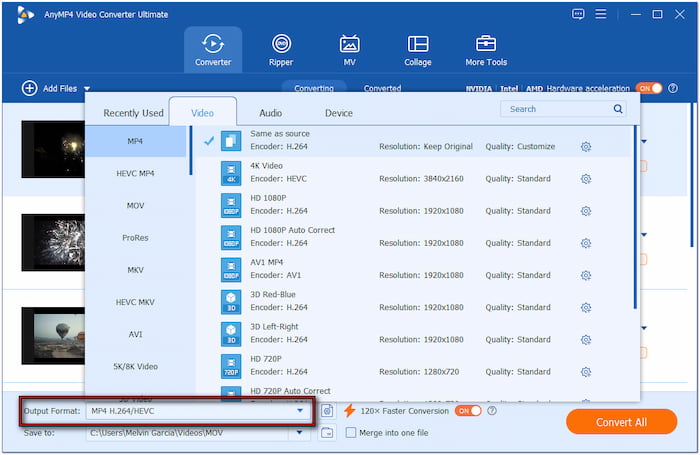700x455 pixels.
Task: Click the search magnifier icon
Action: pyautogui.click(x=618, y=109)
